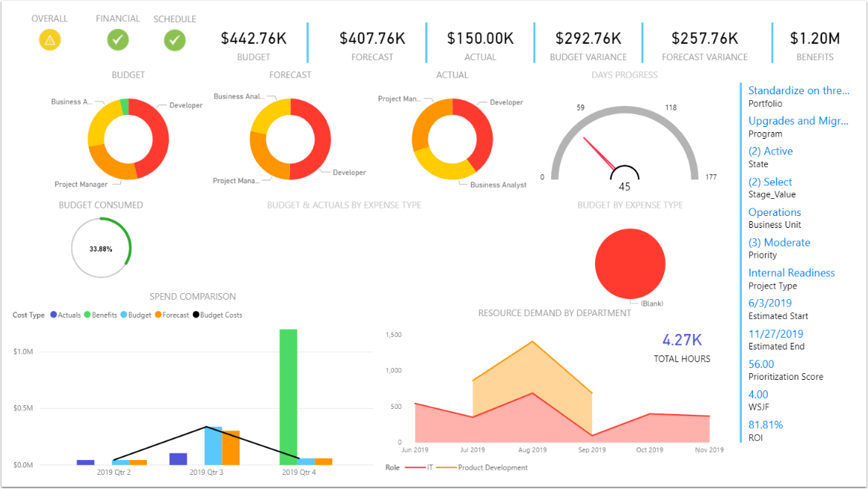This screenshot has width=868, height=489.
Task: Click the red (Blank) expense type circle
Action: point(630,263)
